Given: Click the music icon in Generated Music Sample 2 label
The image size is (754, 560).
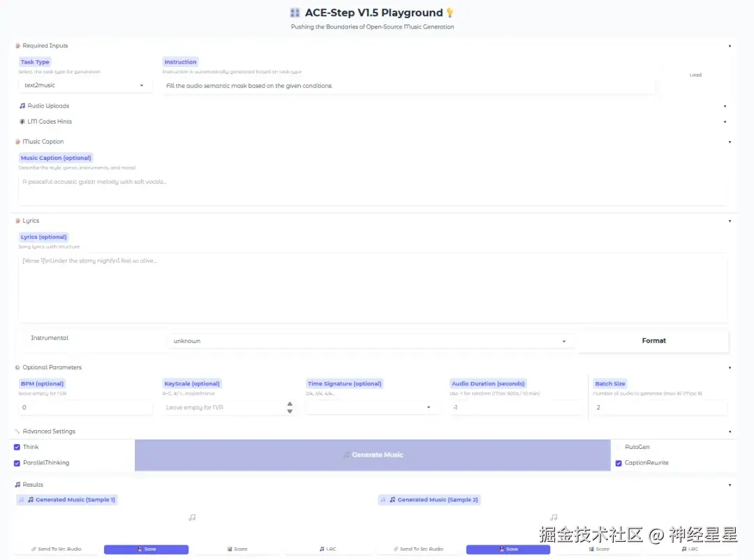Looking at the screenshot, I should tap(392, 500).
